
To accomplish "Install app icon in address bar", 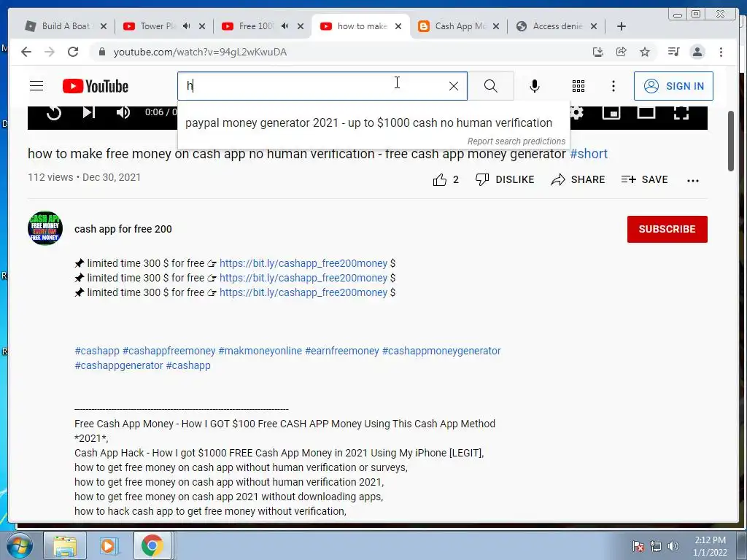I will click(x=598, y=52).
